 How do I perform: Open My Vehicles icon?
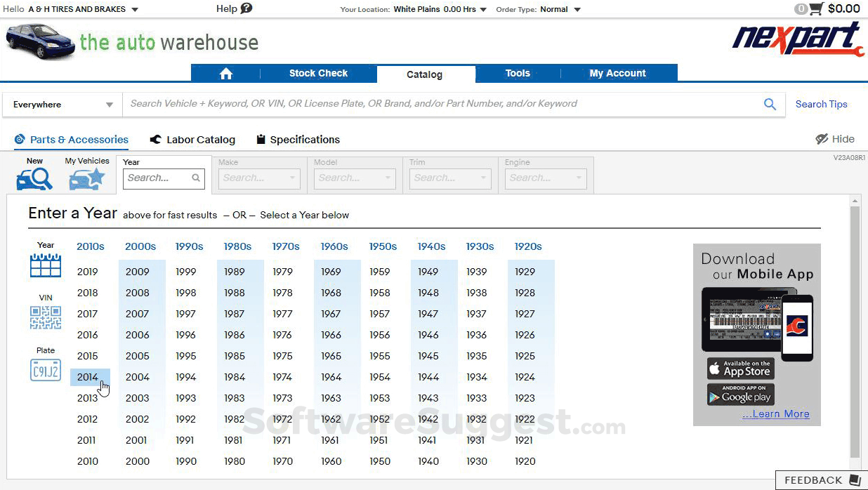tap(86, 180)
